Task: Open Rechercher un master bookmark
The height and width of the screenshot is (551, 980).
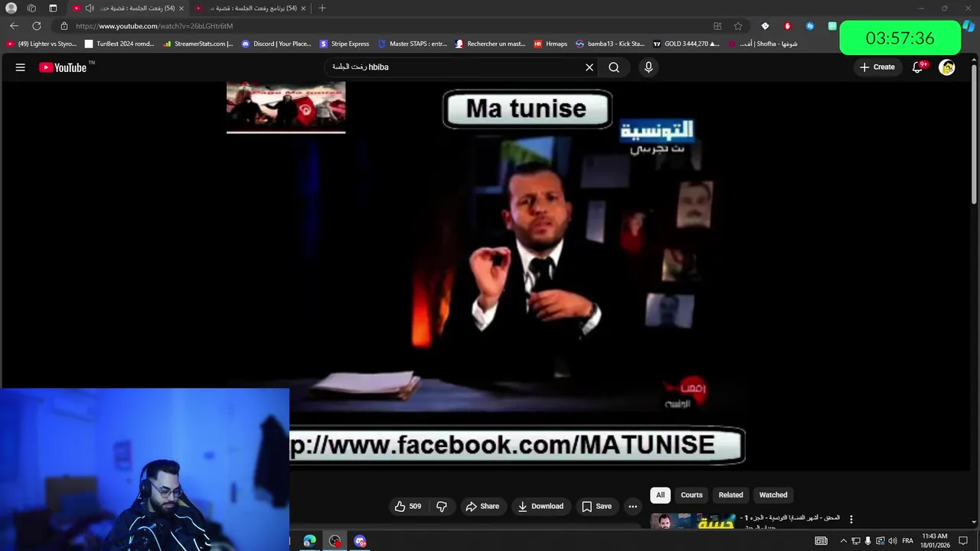Action: pyautogui.click(x=491, y=44)
